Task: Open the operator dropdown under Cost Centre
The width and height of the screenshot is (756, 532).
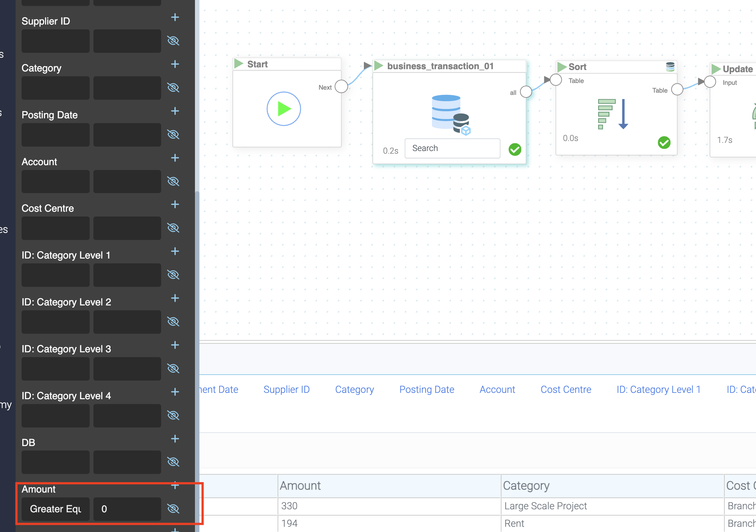Action: click(x=55, y=228)
